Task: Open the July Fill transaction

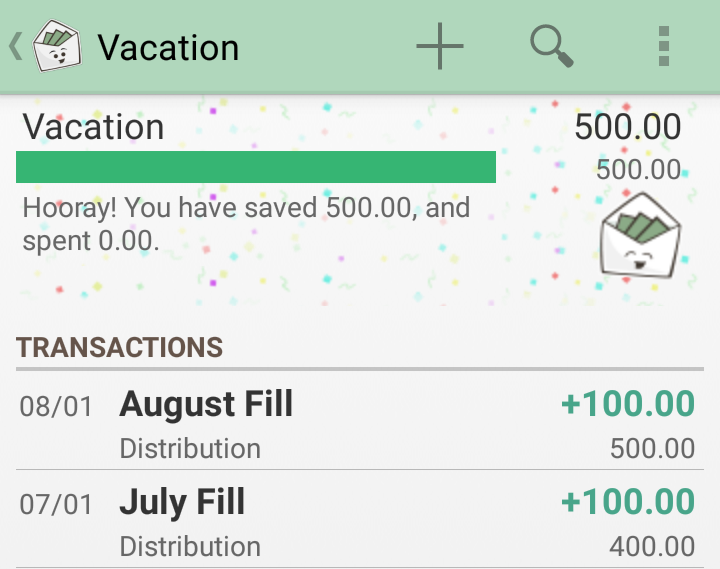Action: point(360,519)
